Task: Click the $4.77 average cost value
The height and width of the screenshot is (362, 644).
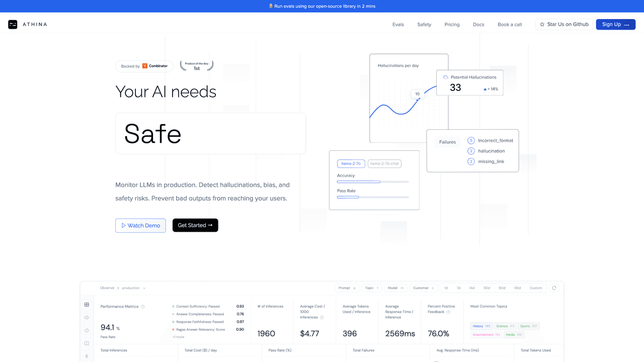Action: (310, 333)
